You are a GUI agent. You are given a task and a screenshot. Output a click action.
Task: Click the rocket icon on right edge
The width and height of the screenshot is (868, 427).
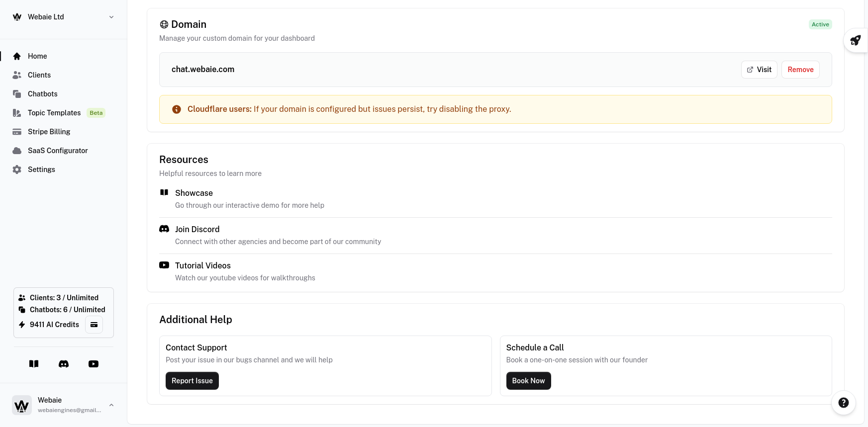(855, 40)
